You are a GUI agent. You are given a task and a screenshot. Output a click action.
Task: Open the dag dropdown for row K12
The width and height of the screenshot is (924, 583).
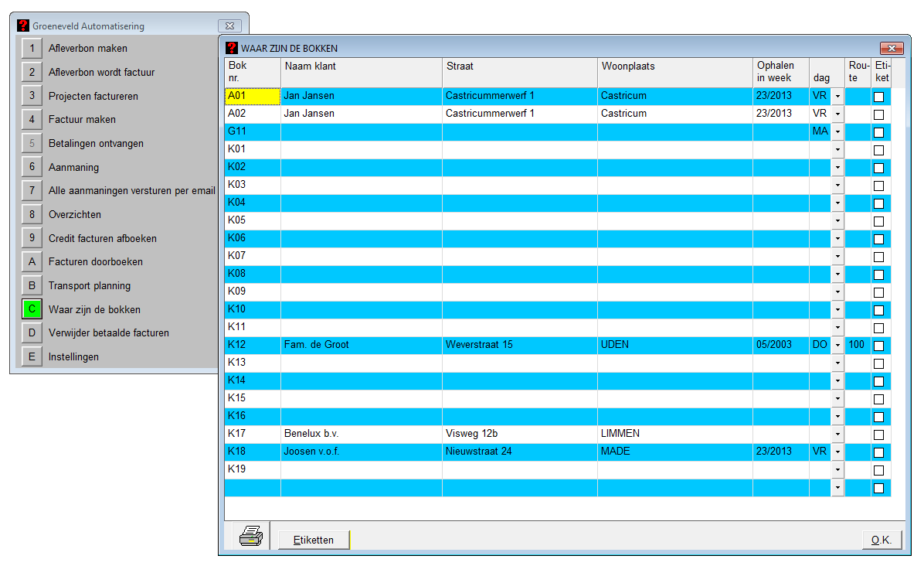[x=837, y=346]
